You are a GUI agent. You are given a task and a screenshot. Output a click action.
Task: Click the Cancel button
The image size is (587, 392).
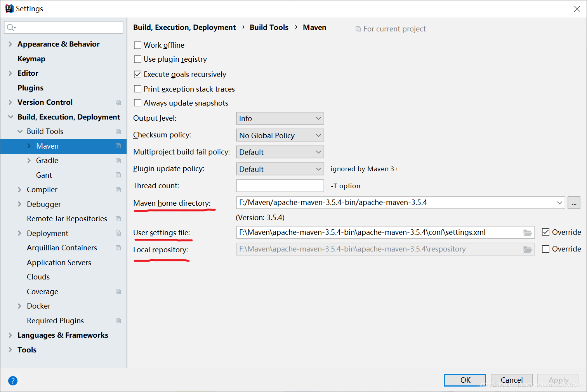[512, 380]
